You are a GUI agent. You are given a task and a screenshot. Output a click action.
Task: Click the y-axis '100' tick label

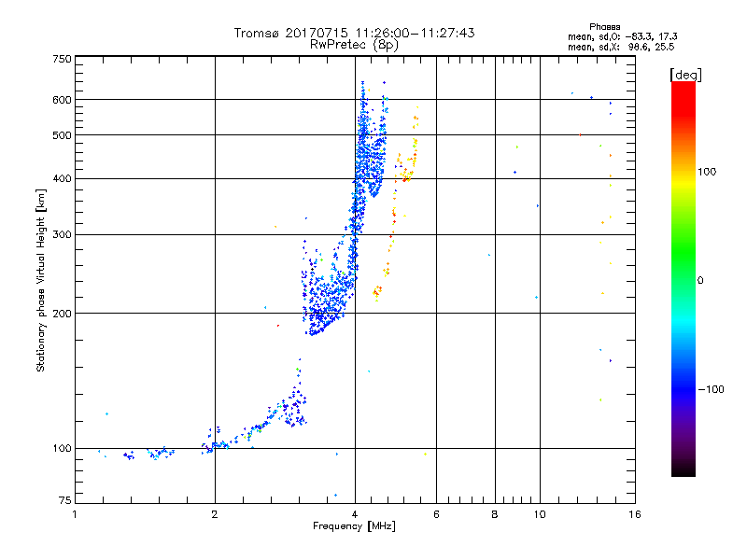tap(63, 449)
